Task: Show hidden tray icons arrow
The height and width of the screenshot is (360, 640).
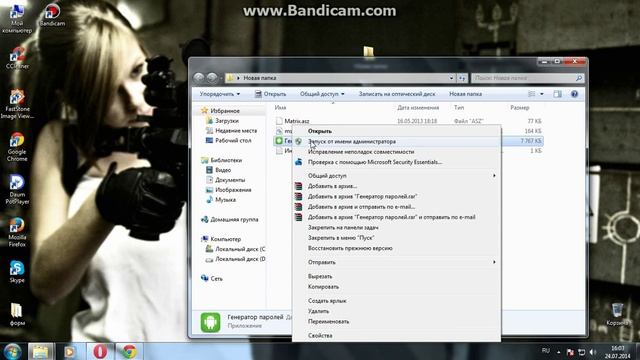Action: [558, 352]
